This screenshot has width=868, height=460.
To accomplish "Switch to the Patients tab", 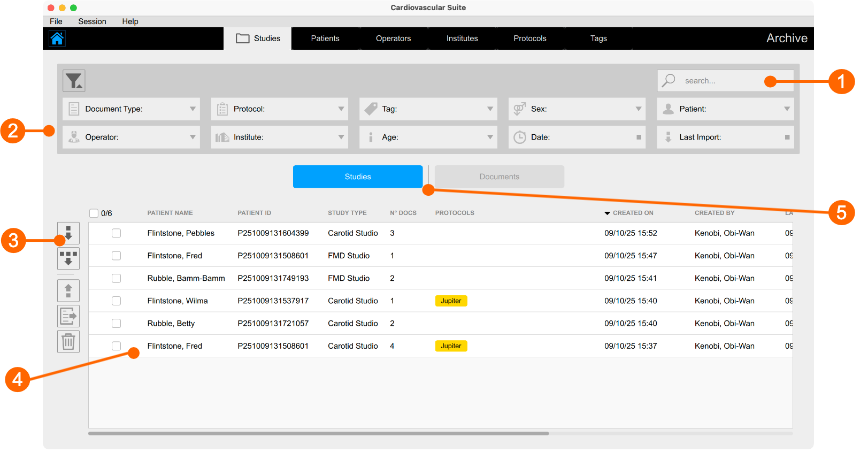I will [x=325, y=39].
